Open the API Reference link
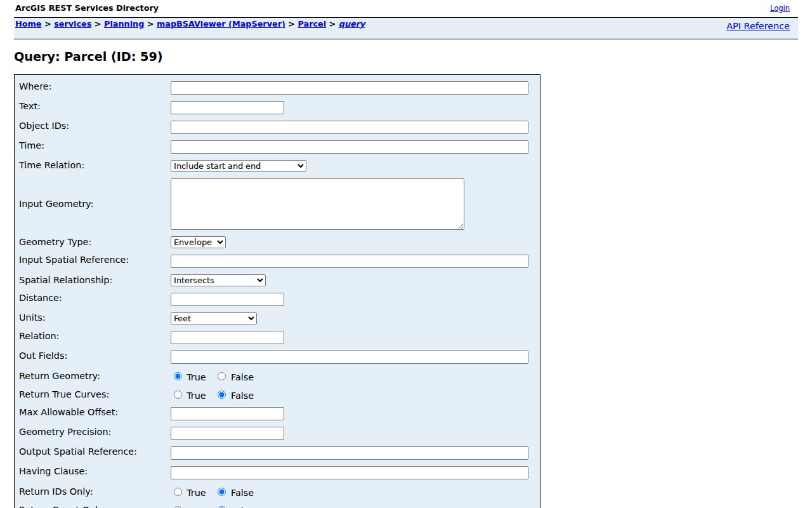 [758, 26]
